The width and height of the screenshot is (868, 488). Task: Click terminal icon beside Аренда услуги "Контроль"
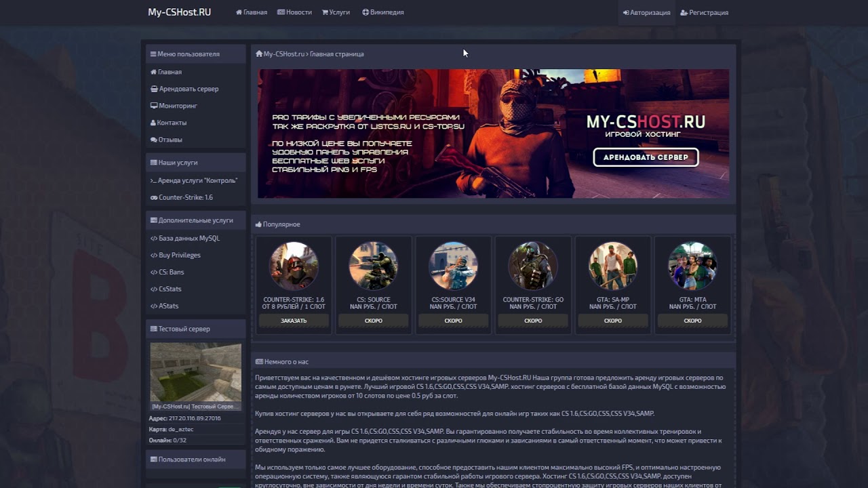(153, 181)
